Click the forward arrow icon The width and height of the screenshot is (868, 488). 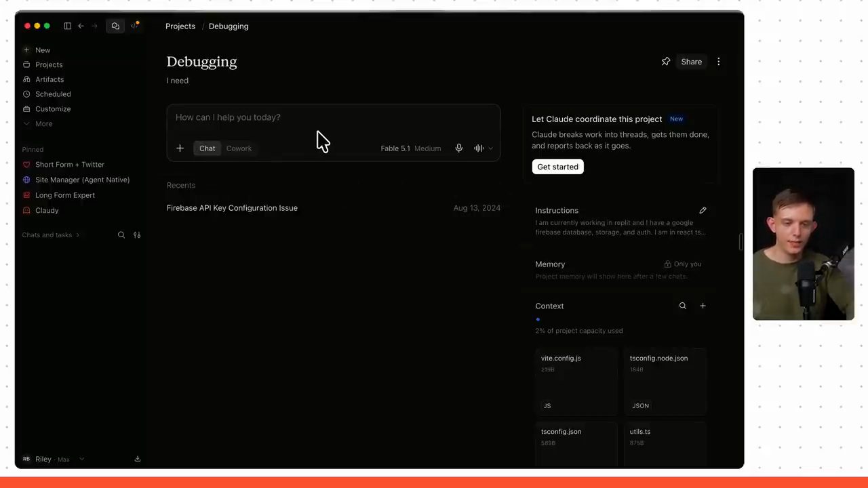click(x=94, y=26)
